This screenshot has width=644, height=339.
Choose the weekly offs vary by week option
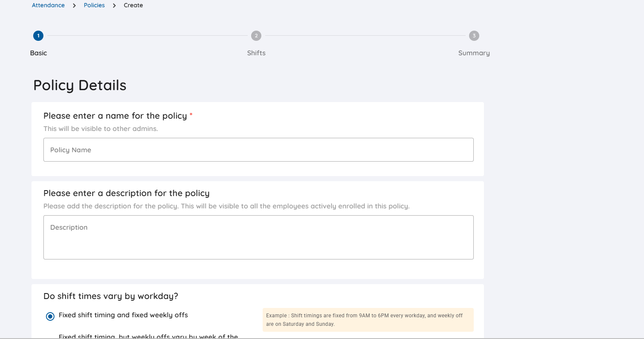pos(148,336)
